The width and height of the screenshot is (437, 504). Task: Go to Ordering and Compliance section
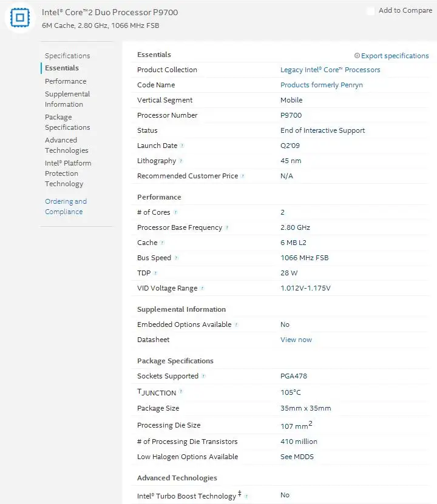click(66, 206)
